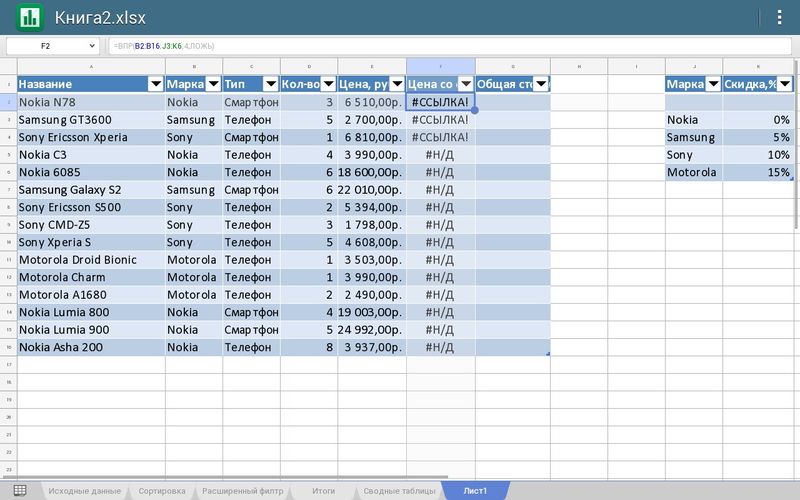Viewport: 800px width, 500px height.
Task: Switch to the Исходные данные sheet tab
Action: [84, 491]
